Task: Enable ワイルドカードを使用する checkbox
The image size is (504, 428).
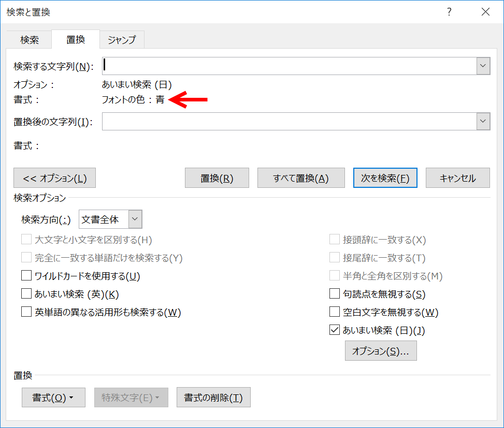Action: (x=26, y=276)
